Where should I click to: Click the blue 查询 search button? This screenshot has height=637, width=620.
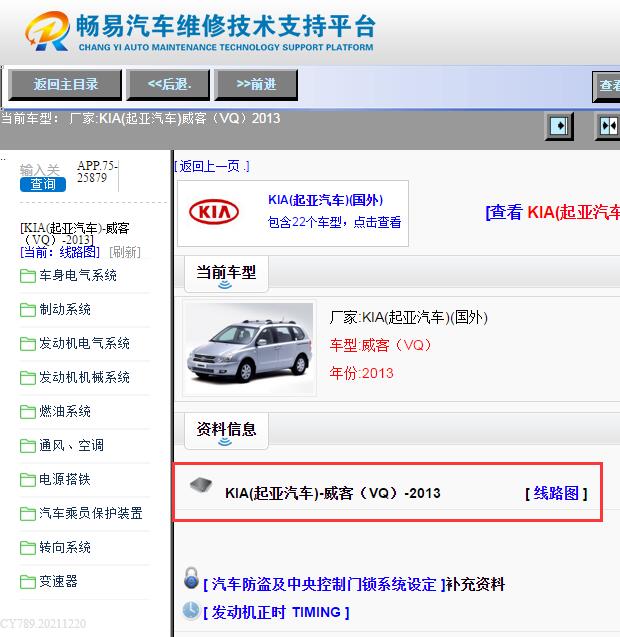coord(43,184)
